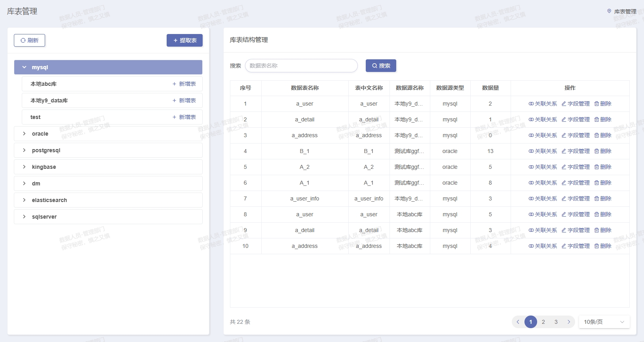Click 删除 trash icon for row 10
Viewport: 644px width, 342px height.
pos(602,246)
